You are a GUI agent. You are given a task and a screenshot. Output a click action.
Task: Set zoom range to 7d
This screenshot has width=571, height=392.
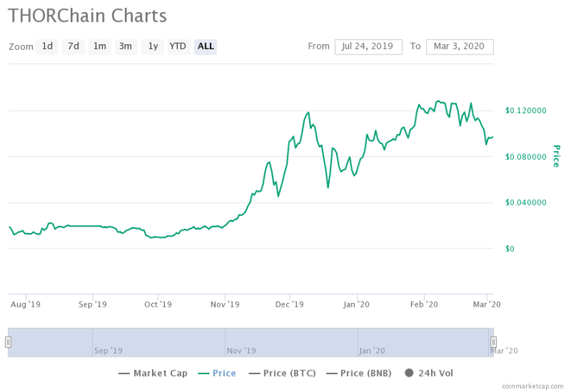coord(73,47)
